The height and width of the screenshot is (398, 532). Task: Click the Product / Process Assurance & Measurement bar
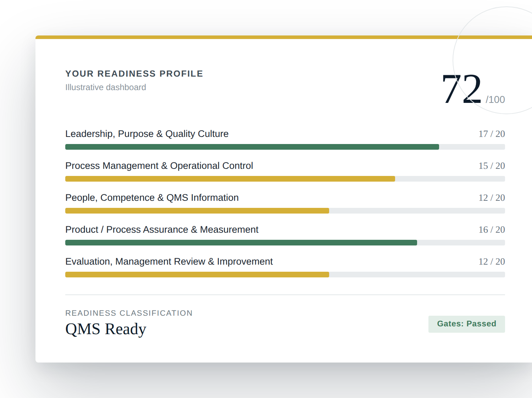click(285, 243)
